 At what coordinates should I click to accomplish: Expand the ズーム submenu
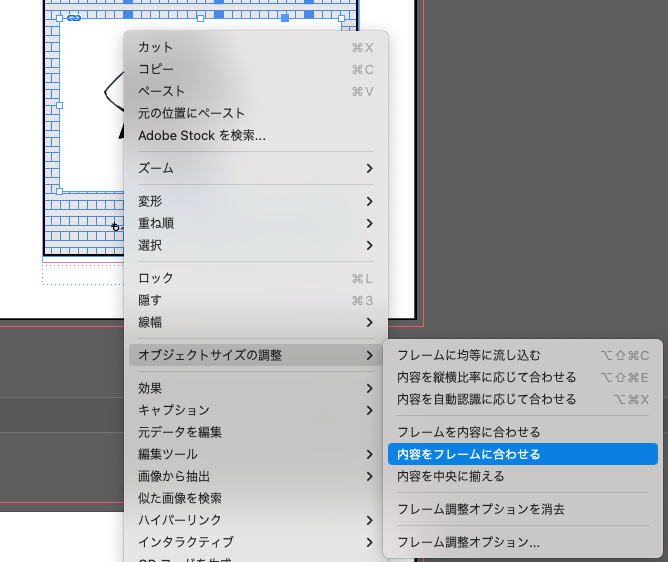(256, 168)
